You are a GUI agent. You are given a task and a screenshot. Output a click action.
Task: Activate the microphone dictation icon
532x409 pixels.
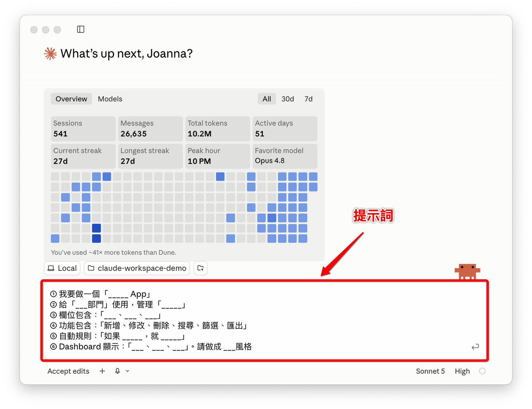point(118,371)
